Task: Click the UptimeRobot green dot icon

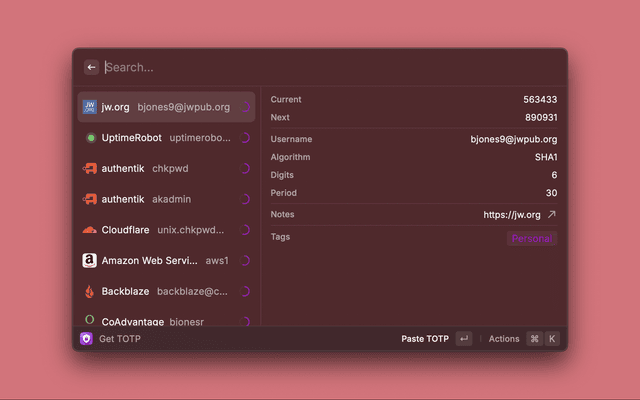Action: point(90,138)
